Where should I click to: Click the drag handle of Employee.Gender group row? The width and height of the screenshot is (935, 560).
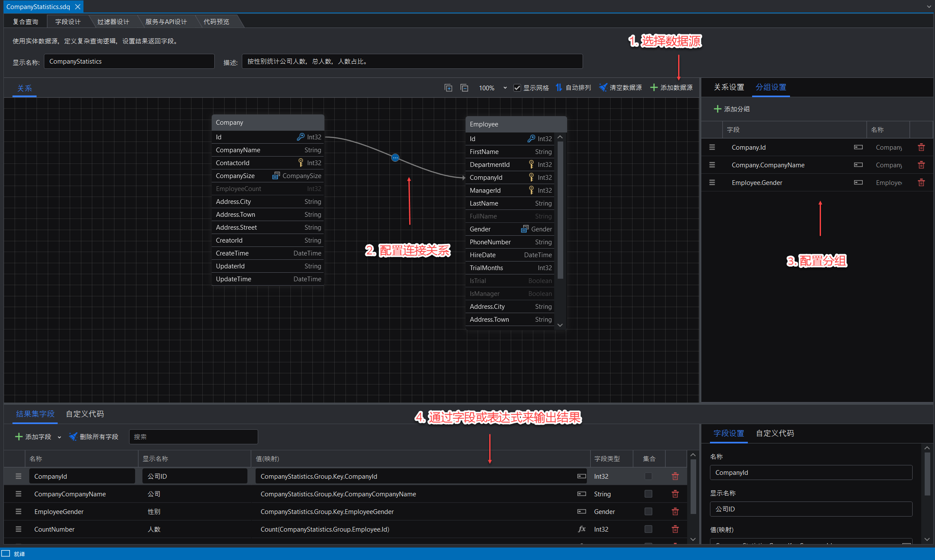(712, 183)
